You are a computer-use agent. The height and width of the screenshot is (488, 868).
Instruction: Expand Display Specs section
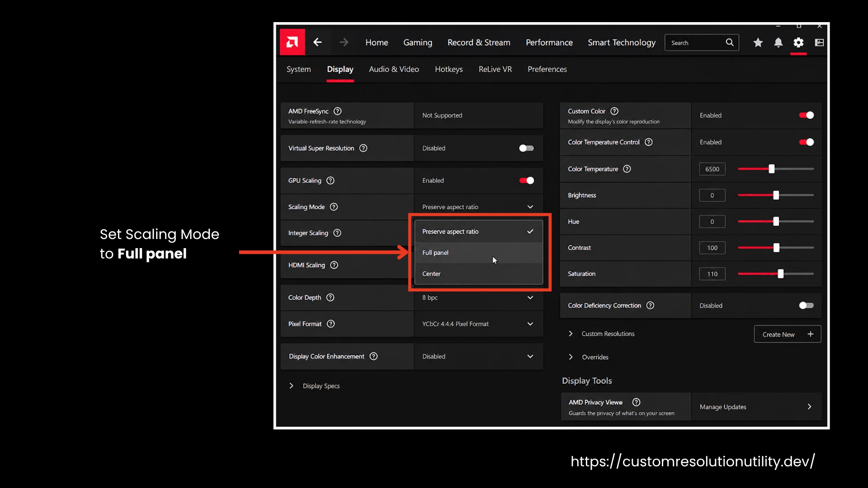pyautogui.click(x=292, y=386)
